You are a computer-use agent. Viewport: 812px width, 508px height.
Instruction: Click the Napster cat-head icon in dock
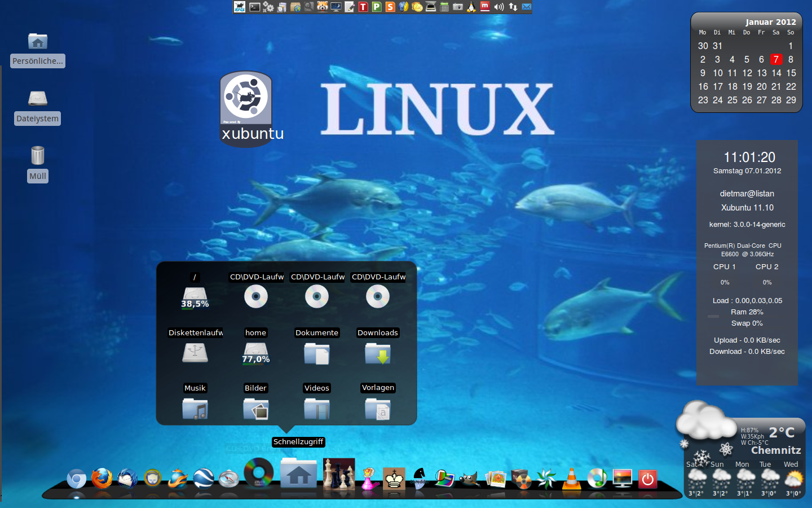click(152, 478)
